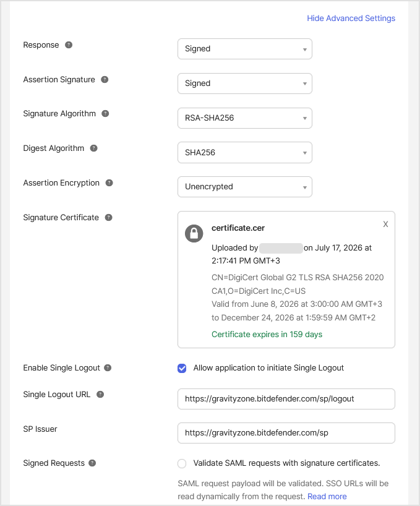Open Signature Certificate help tooltip
The image size is (420, 506).
[109, 218]
